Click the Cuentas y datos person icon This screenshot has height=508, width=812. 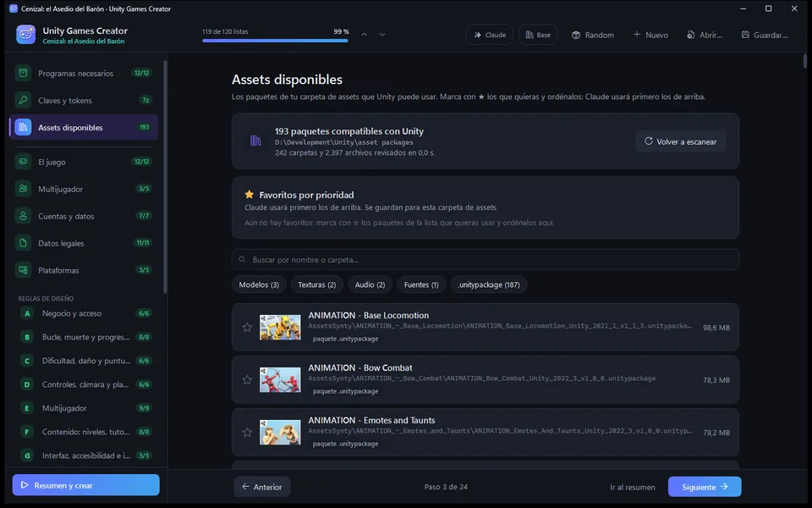coord(23,216)
